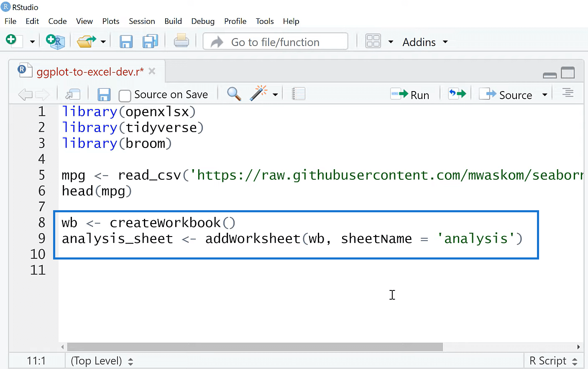Open the Session menu
The width and height of the screenshot is (588, 369).
[x=142, y=21]
